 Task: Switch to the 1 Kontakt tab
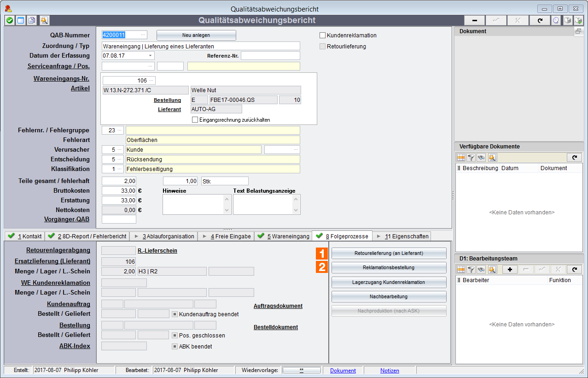(25, 236)
